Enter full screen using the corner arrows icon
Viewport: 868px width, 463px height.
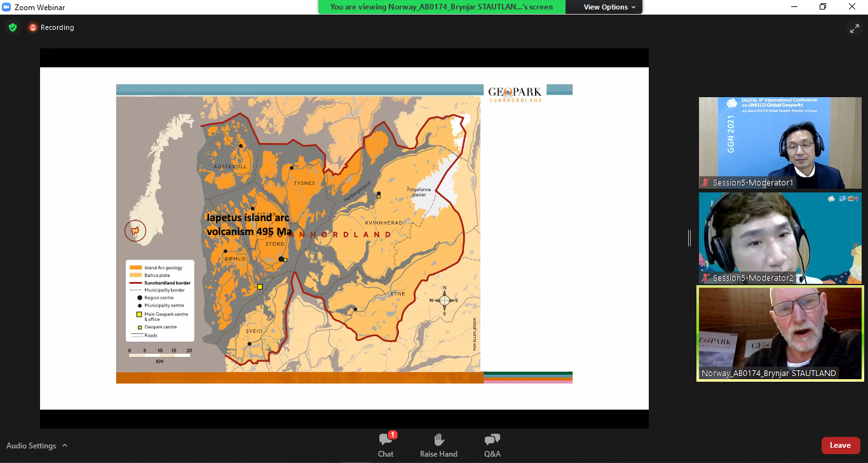pos(854,28)
